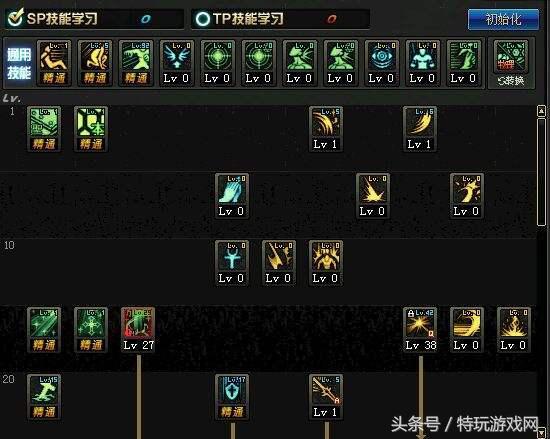The image size is (550, 439).
Task: Click the praying hands skill at Lv 0
Action: [x=232, y=196]
